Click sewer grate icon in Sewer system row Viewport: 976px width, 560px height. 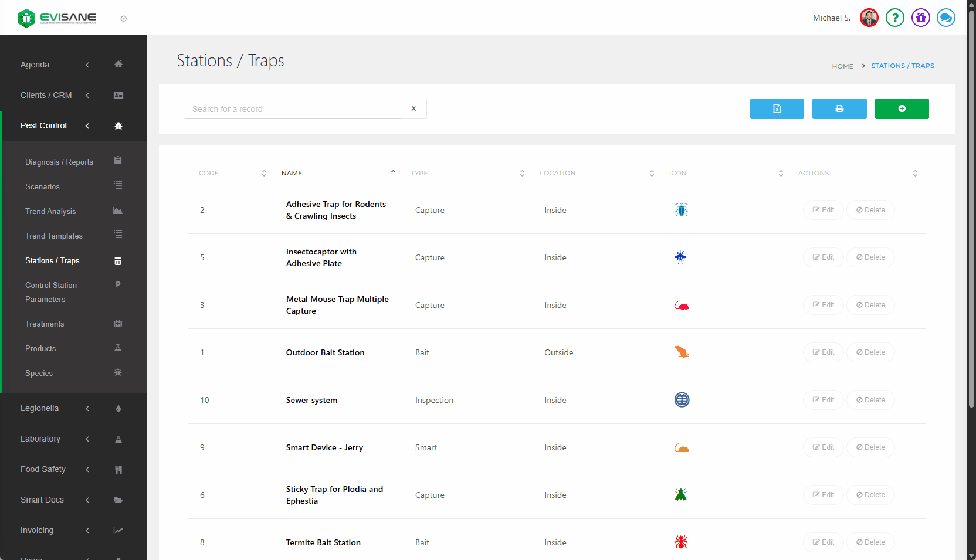[682, 400]
